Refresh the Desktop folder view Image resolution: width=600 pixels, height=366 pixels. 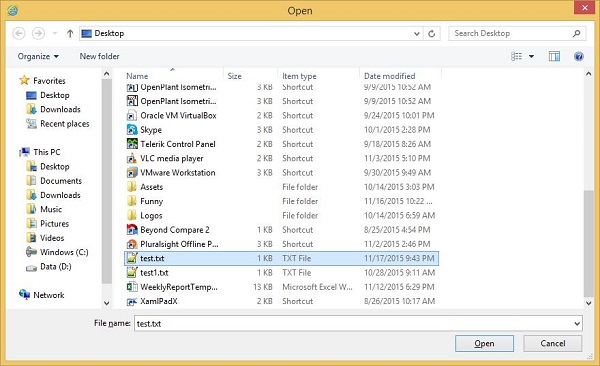(x=432, y=34)
